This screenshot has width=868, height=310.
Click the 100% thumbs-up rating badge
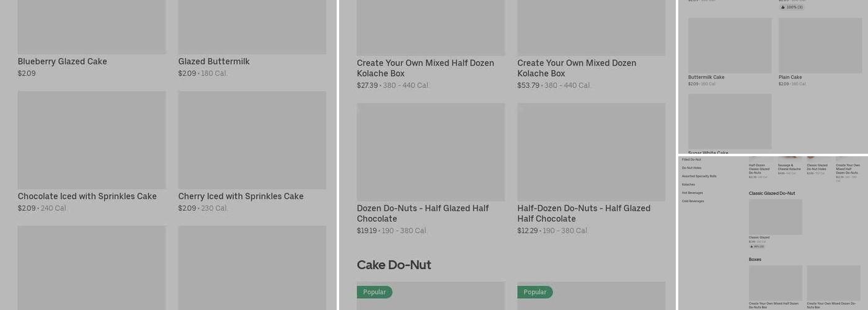[x=791, y=7]
